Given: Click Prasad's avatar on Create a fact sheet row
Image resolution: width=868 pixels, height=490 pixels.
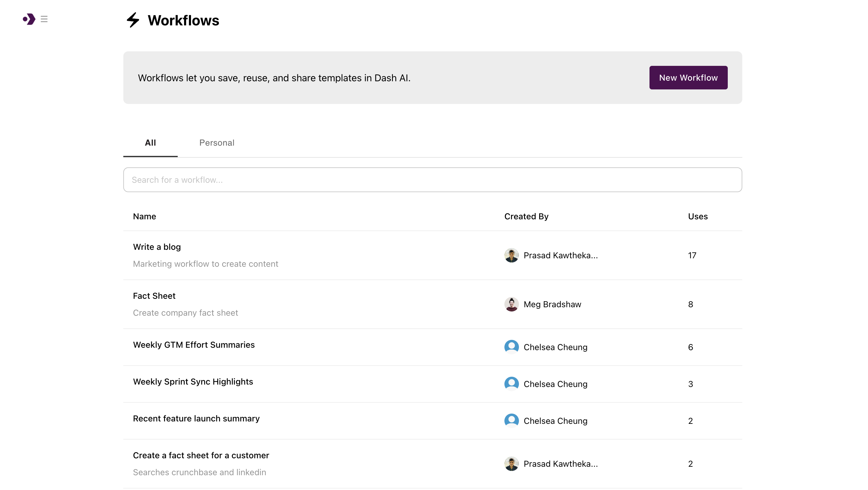Looking at the screenshot, I should click(x=511, y=463).
